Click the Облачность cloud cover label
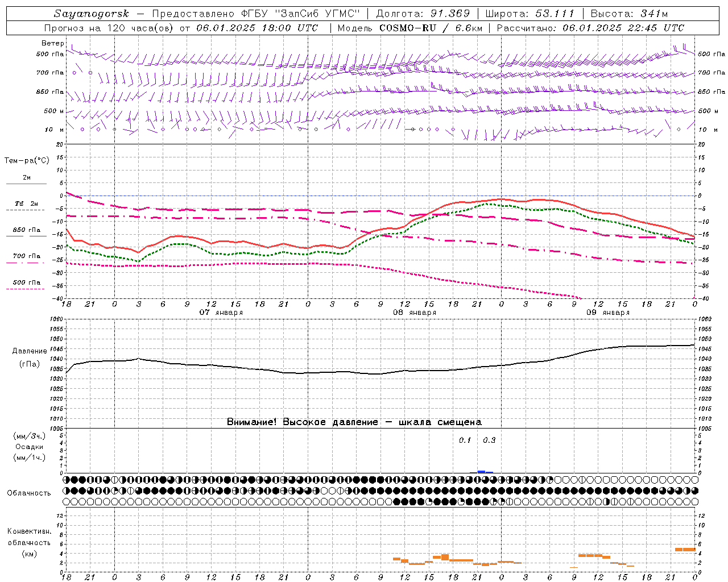728x582 pixels. 29,493
